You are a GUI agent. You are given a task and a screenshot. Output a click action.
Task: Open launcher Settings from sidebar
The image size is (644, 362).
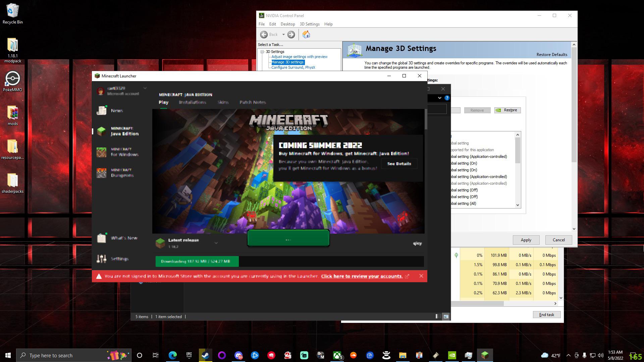tap(119, 258)
